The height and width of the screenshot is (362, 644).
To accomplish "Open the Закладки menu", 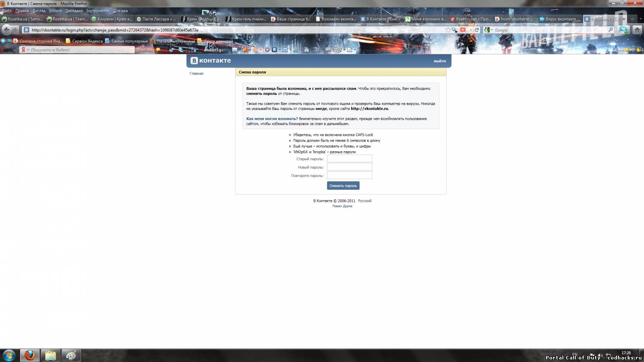I will pyautogui.click(x=74, y=11).
